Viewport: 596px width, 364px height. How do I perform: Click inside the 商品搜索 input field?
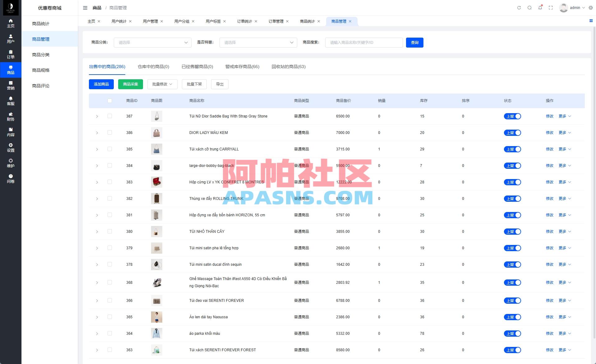[363, 43]
